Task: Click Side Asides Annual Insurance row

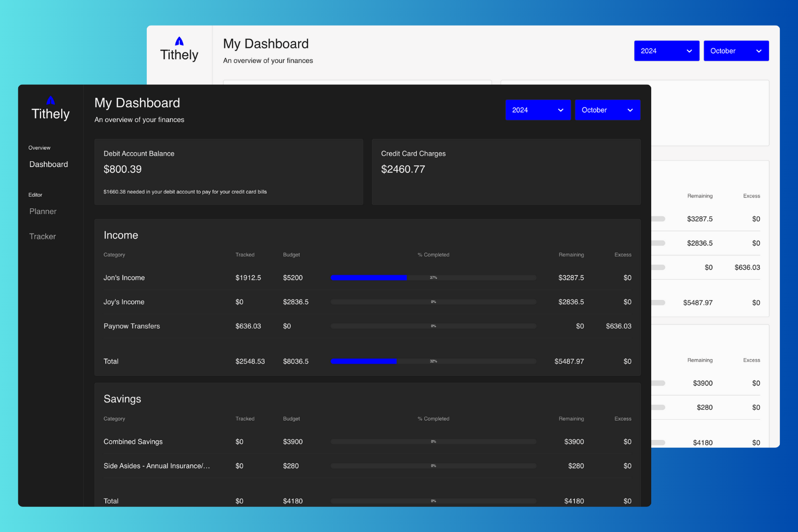Action: [367, 466]
